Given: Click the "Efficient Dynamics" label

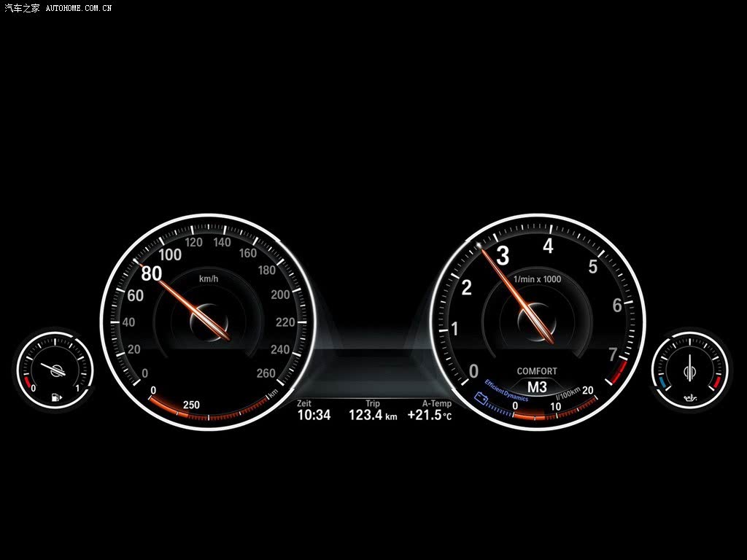Looking at the screenshot, I should (506, 390).
